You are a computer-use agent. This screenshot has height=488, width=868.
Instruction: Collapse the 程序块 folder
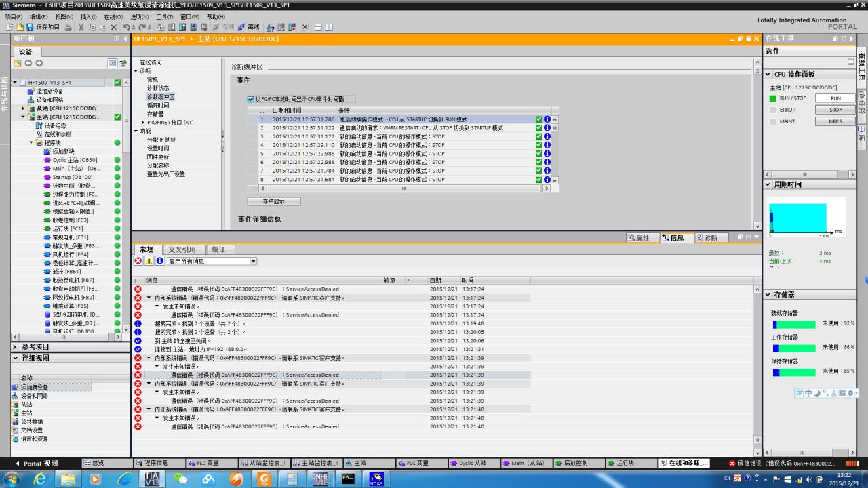(31, 143)
